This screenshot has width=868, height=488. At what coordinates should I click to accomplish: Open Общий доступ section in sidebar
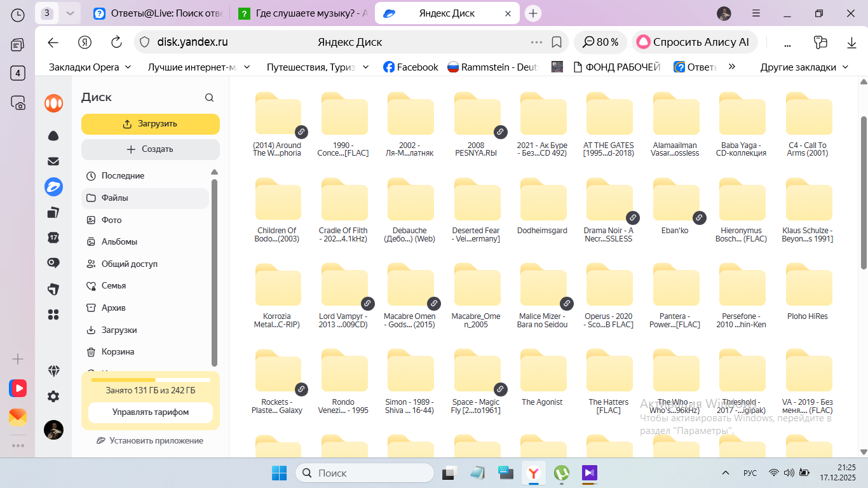pos(129,264)
